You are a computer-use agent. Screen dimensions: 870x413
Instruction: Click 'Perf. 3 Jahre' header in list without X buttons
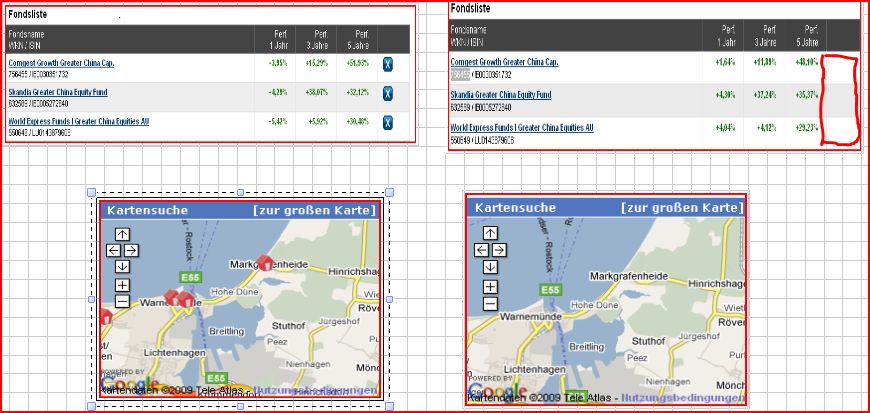click(x=766, y=35)
